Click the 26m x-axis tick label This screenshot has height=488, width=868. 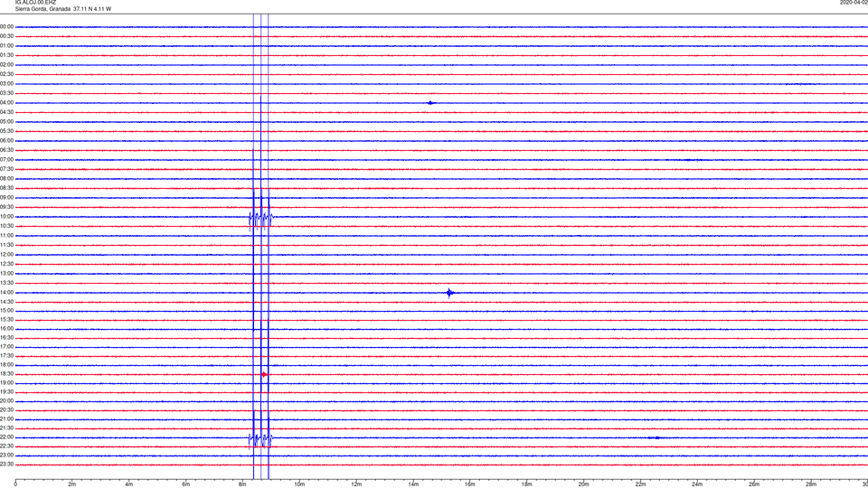click(754, 484)
